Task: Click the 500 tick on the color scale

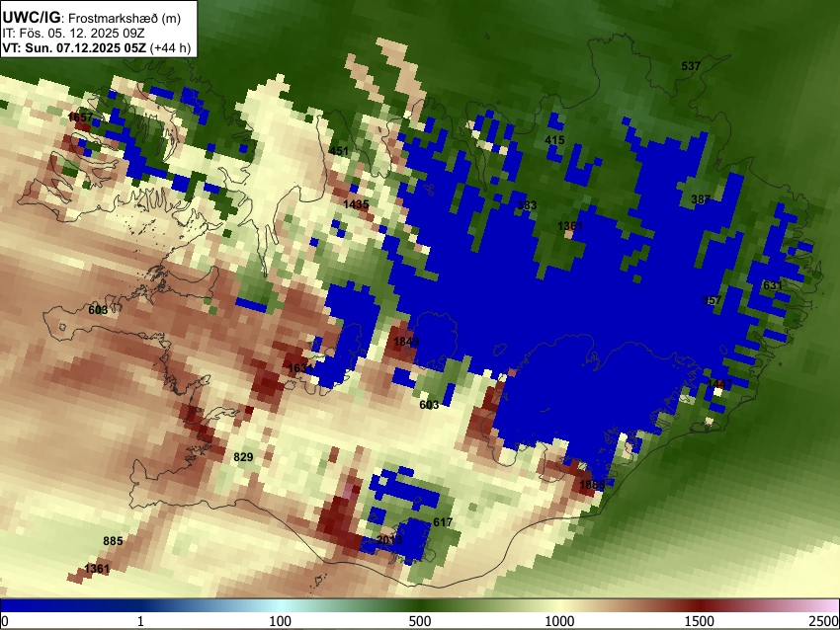Action: click(x=419, y=621)
